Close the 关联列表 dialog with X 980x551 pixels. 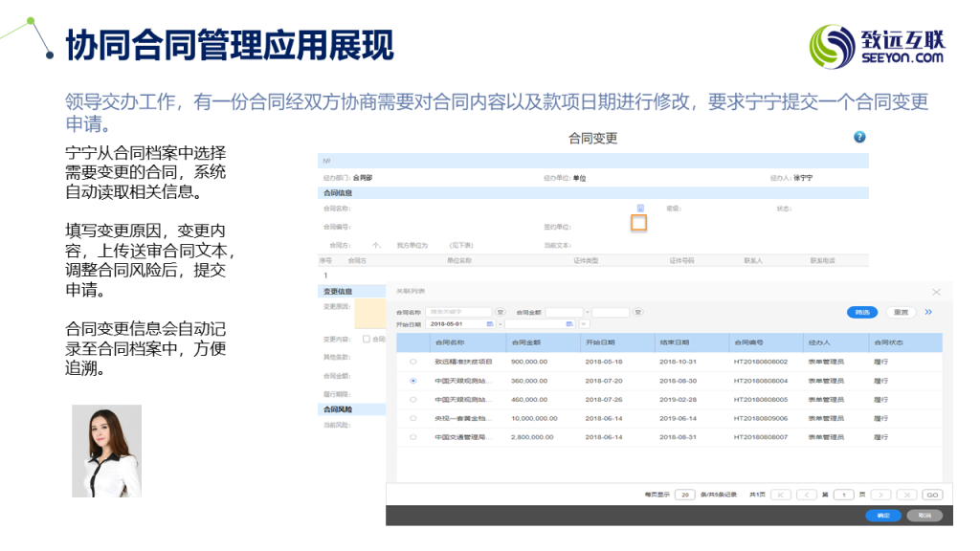(936, 292)
